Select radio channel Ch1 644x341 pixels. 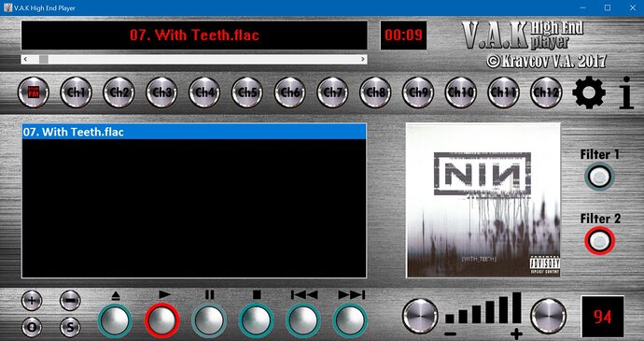76,92
